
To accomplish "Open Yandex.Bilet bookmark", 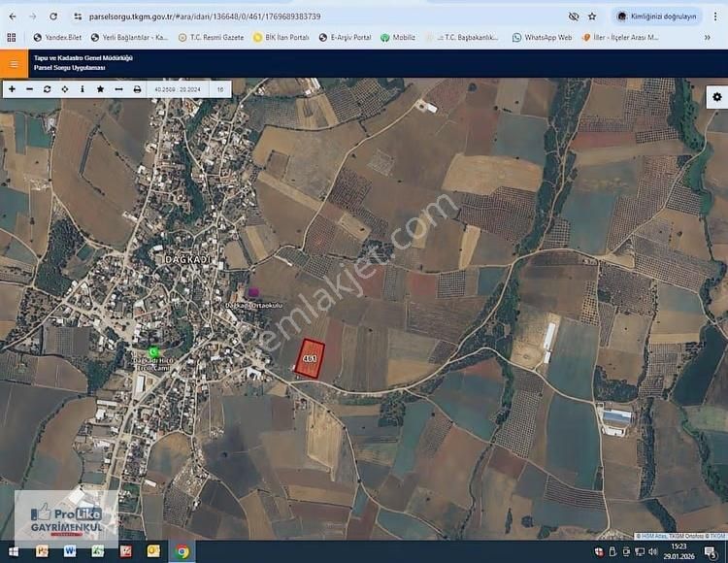I will pos(57,38).
